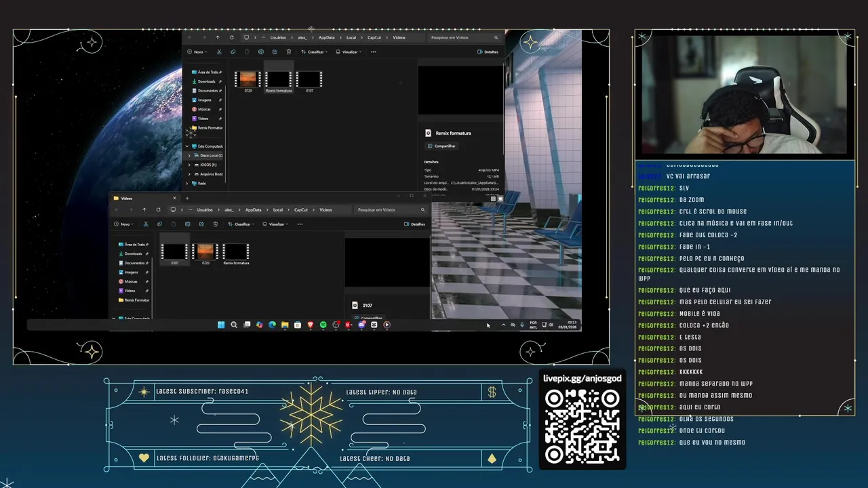Click Rename icon in front Explorer window

click(188, 224)
